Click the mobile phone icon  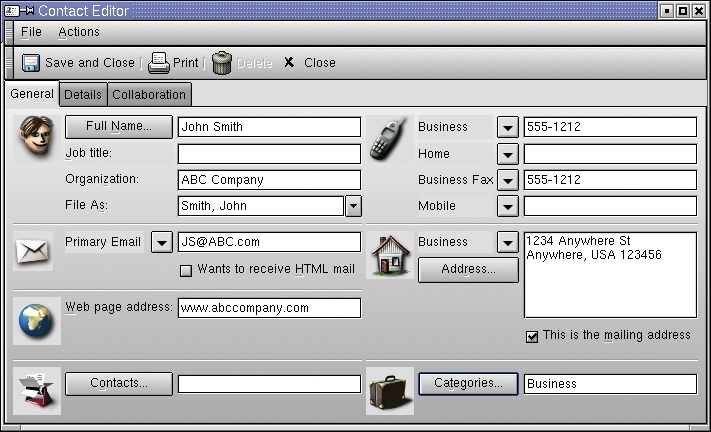click(386, 139)
